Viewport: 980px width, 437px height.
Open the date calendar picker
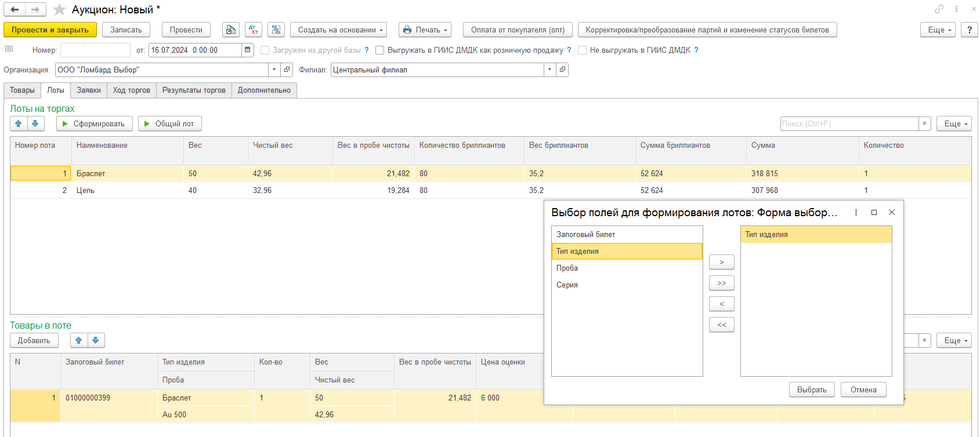[248, 50]
